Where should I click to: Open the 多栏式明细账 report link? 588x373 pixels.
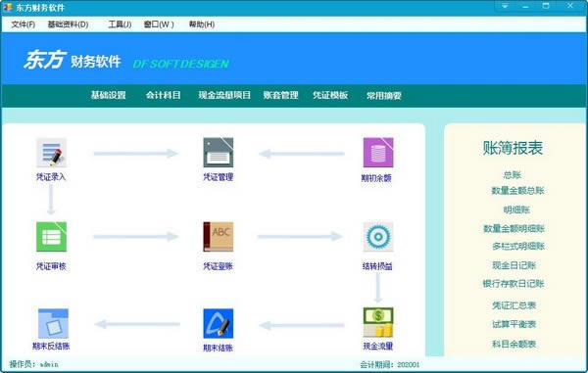pos(518,246)
